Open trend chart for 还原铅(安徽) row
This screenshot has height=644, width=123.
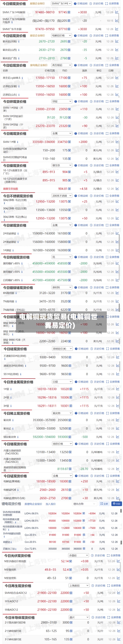click(x=117, y=86)
